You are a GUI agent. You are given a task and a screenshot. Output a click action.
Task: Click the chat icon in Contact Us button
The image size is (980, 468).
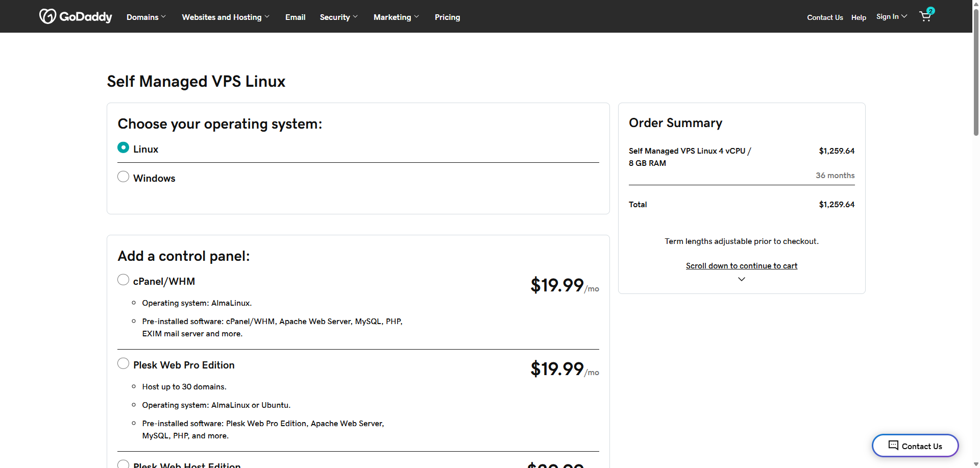click(893, 445)
